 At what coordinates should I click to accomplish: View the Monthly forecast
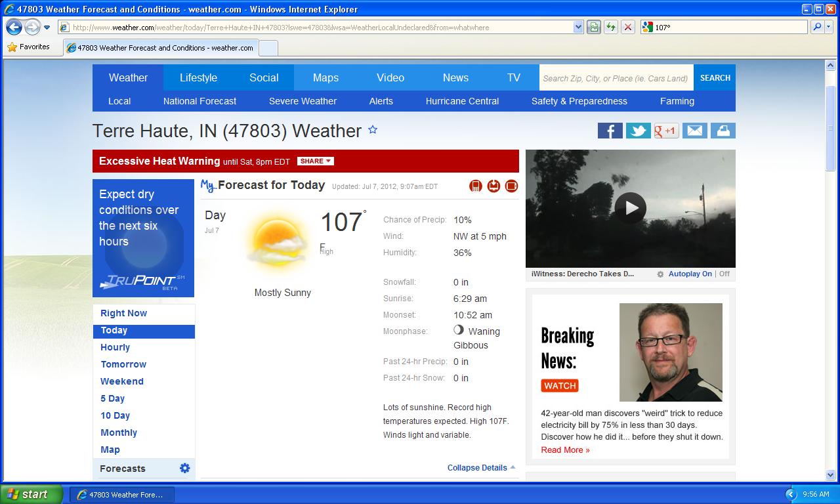pyautogui.click(x=119, y=432)
